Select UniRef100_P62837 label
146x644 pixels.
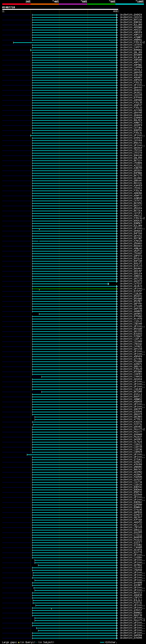131,437
